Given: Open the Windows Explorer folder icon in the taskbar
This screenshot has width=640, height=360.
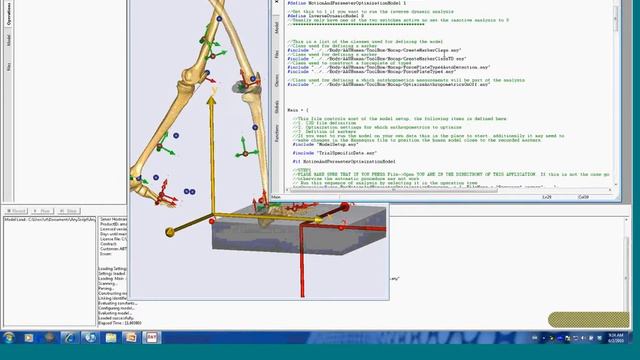Looking at the screenshot, I should tap(111, 338).
